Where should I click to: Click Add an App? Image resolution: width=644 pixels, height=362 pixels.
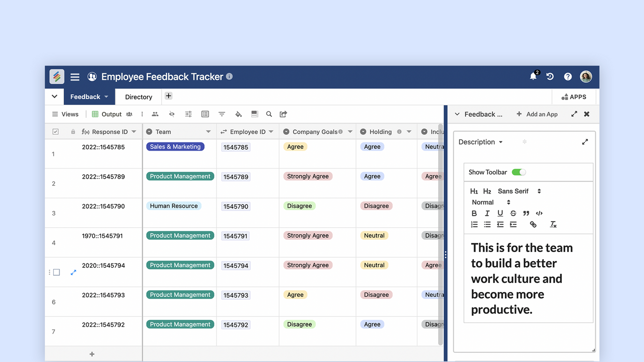pyautogui.click(x=537, y=114)
